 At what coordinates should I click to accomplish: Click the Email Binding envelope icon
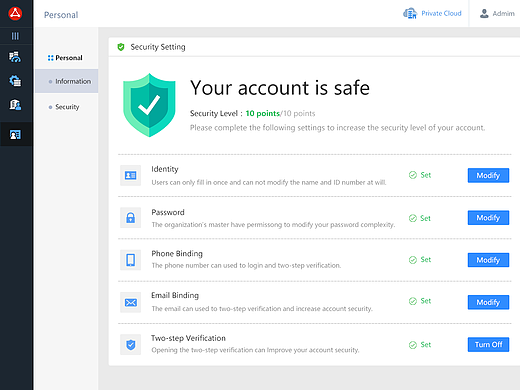pyautogui.click(x=130, y=302)
